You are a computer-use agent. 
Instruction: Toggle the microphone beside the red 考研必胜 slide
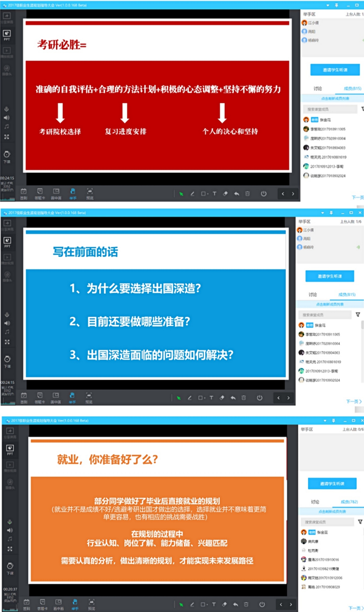pos(7,109)
